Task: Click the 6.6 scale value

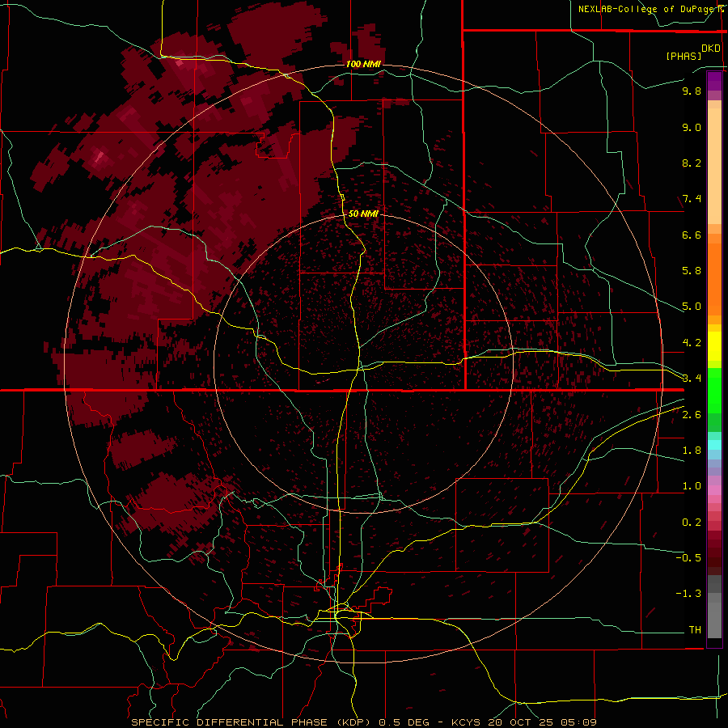Action: coord(692,235)
